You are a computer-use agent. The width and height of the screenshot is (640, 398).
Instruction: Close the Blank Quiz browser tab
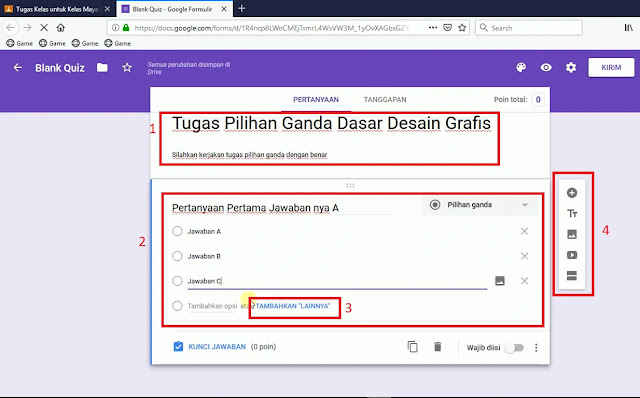point(224,9)
